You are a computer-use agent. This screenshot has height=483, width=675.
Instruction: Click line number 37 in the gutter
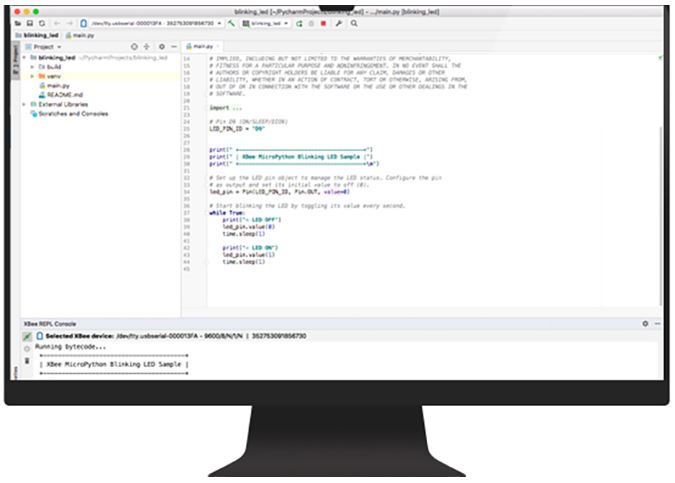187,213
